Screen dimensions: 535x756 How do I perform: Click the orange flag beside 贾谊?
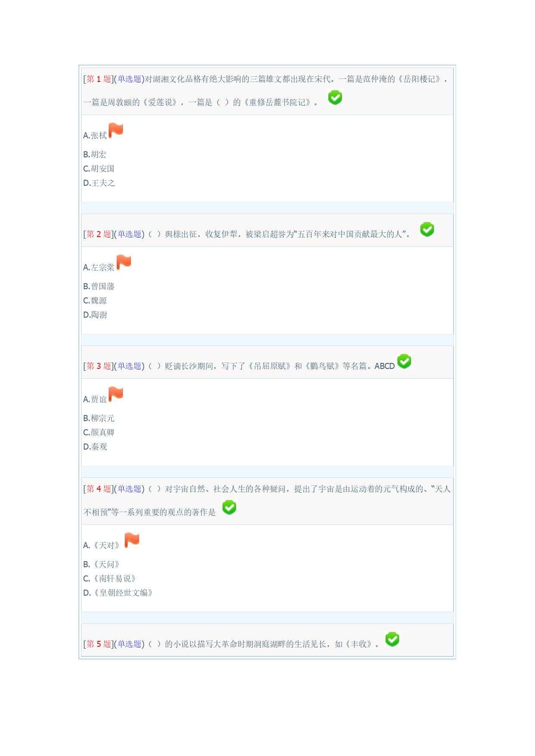coord(116,394)
